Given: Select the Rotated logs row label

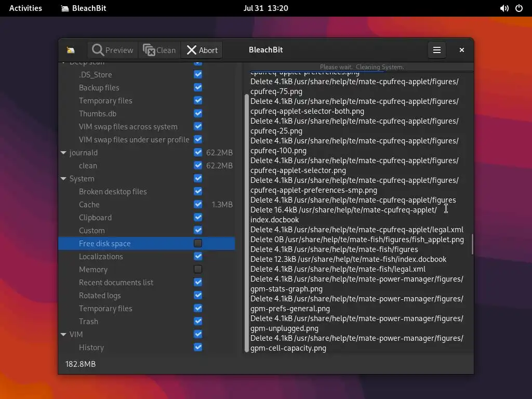Looking at the screenshot, I should click(x=100, y=296).
